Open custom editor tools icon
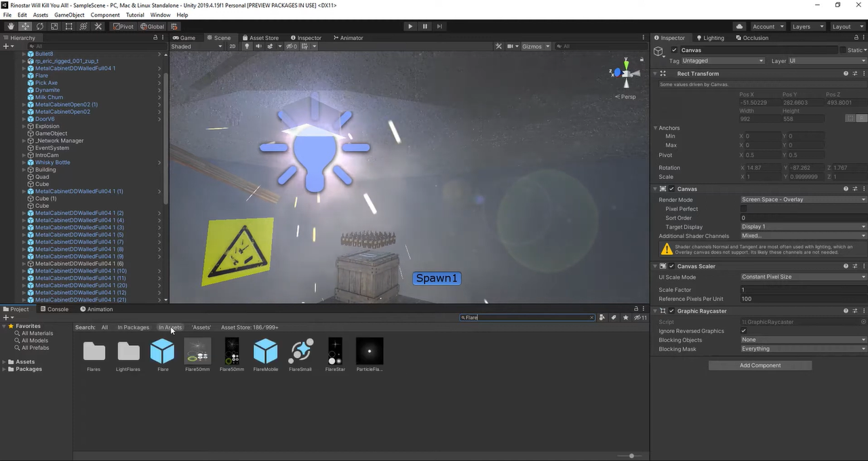 [x=98, y=26]
